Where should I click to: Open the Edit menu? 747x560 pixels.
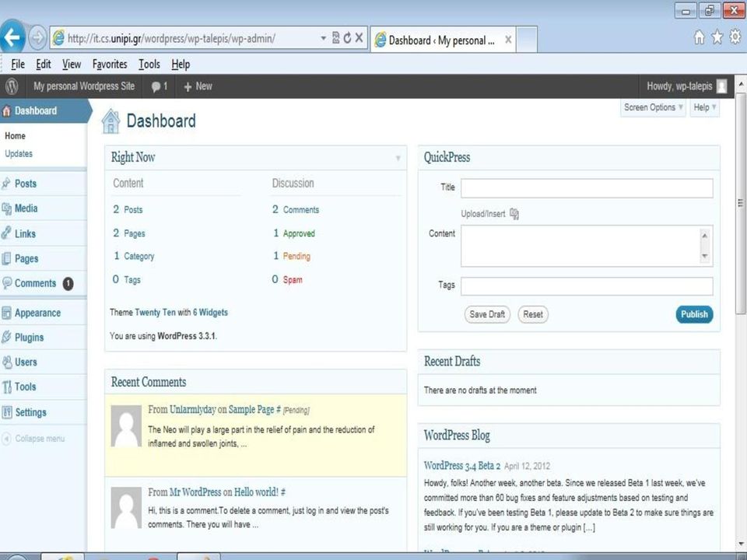coord(44,65)
